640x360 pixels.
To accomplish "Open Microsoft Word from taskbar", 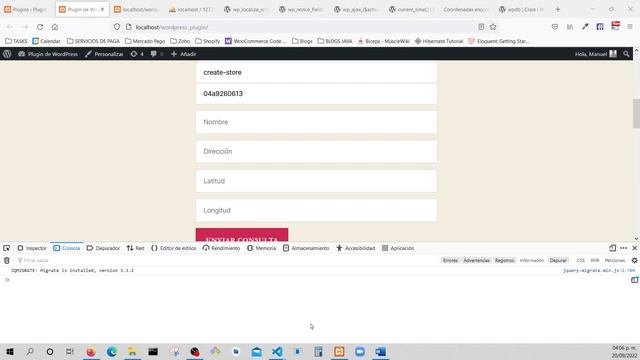I will 380,351.
